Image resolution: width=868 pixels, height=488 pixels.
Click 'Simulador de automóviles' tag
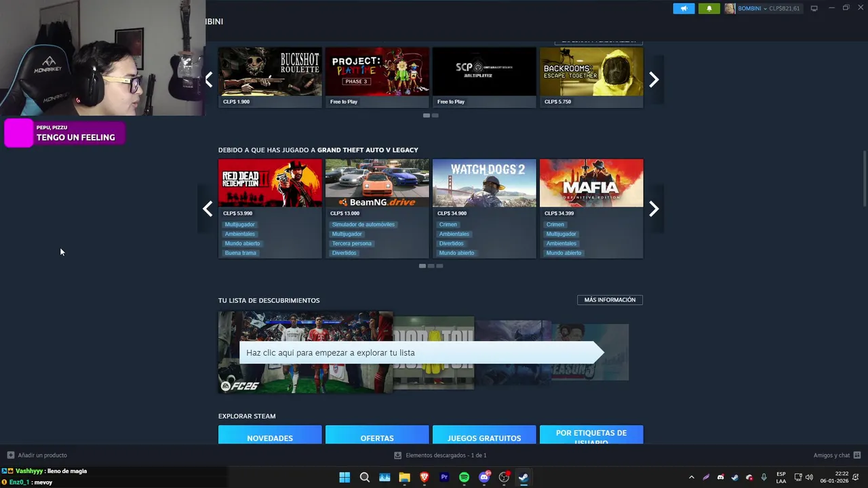(363, 224)
